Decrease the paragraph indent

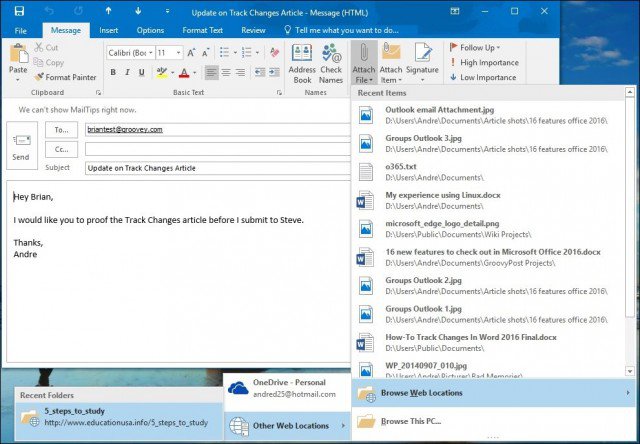pyautogui.click(x=260, y=73)
